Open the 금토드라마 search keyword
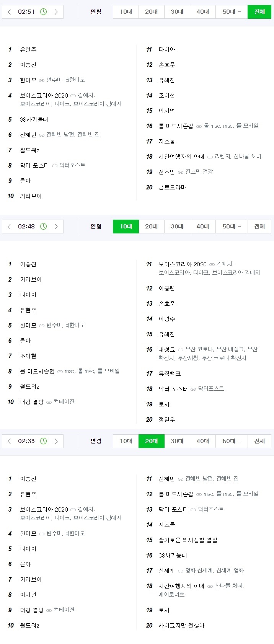Screen dimensions: 274x644 click(x=172, y=187)
